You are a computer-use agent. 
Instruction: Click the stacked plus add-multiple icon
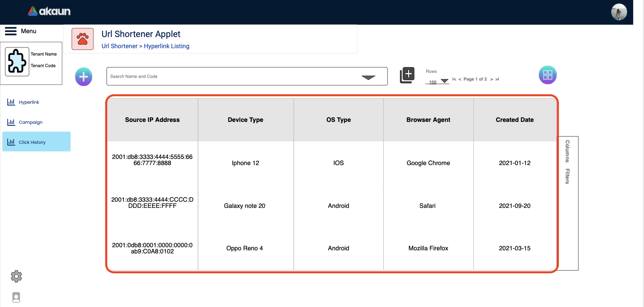coord(407,75)
